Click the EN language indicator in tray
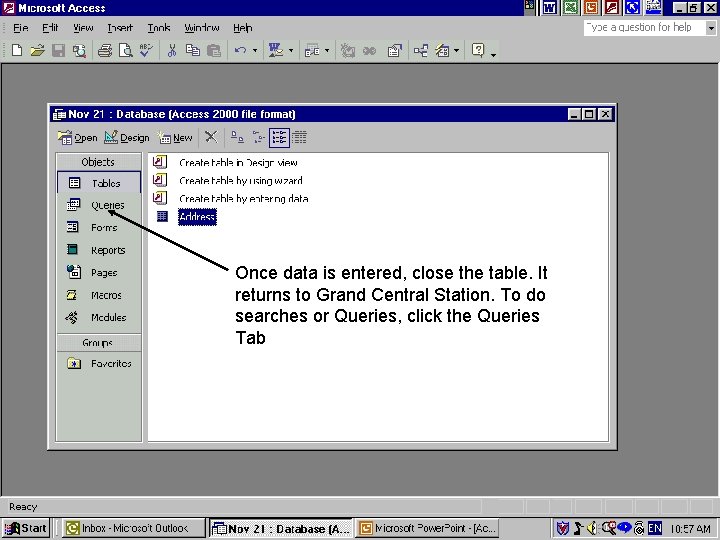The image size is (720, 540). 655,529
